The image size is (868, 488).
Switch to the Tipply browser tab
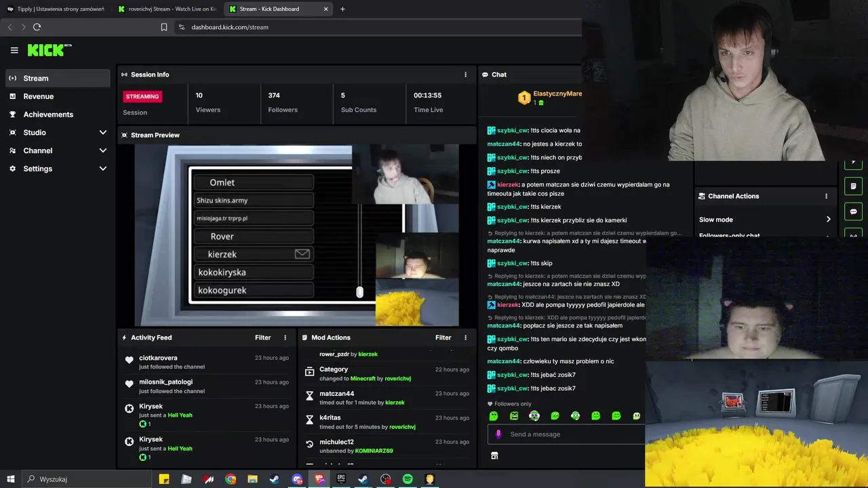click(x=56, y=9)
